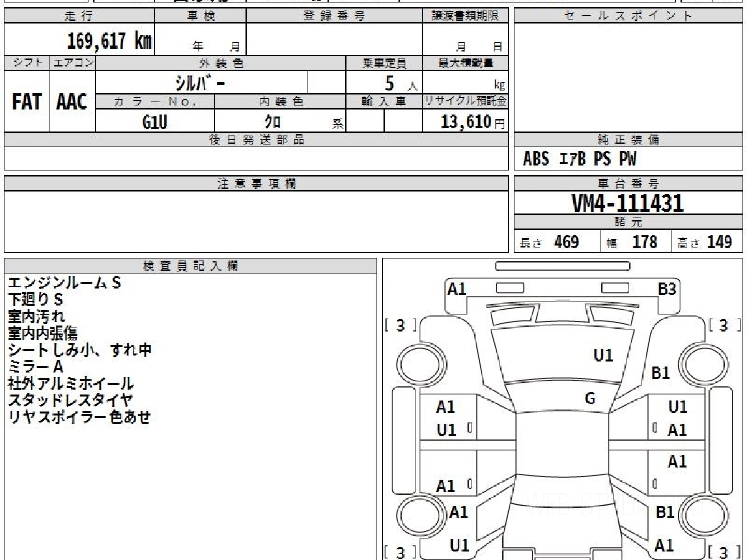Select the 室内内張傷 note line
Image resolution: width=747 pixels, height=560 pixels.
(x=42, y=334)
